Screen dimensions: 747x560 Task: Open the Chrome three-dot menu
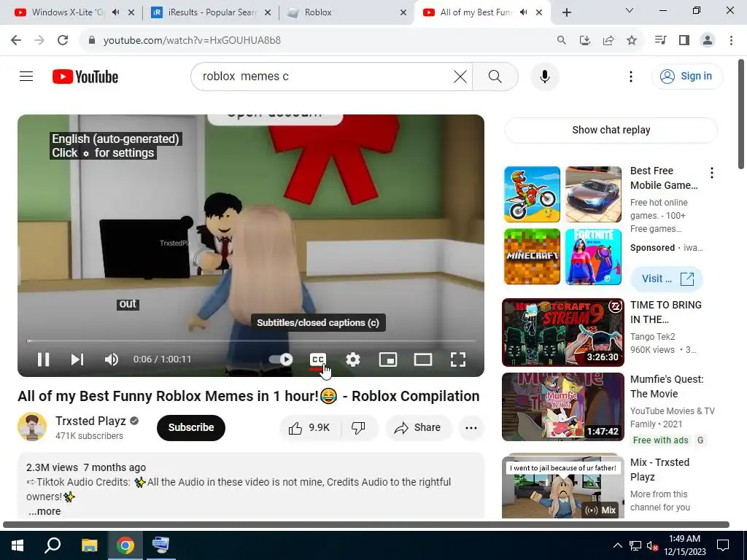tap(731, 40)
